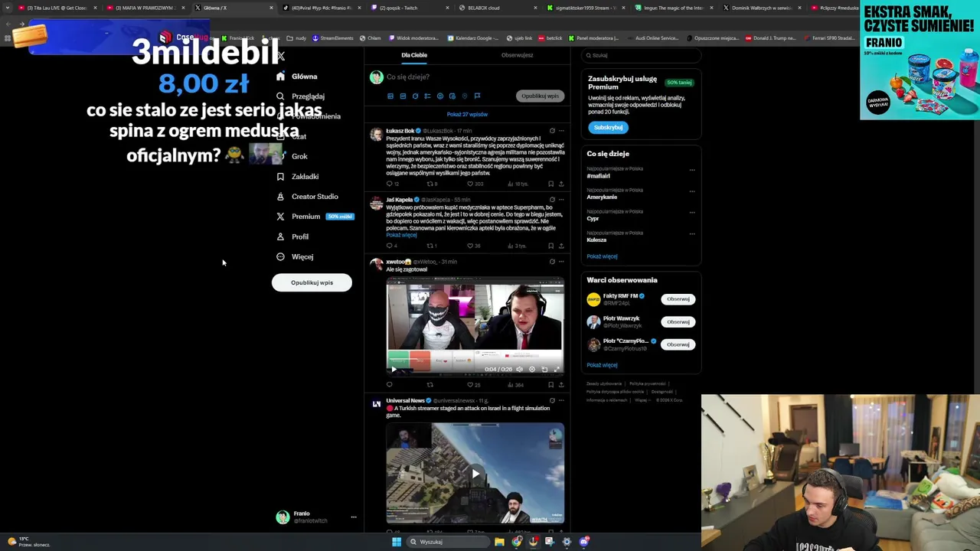980x551 pixels.
Task: Add GIF icon in compose box
Action: 403,96
